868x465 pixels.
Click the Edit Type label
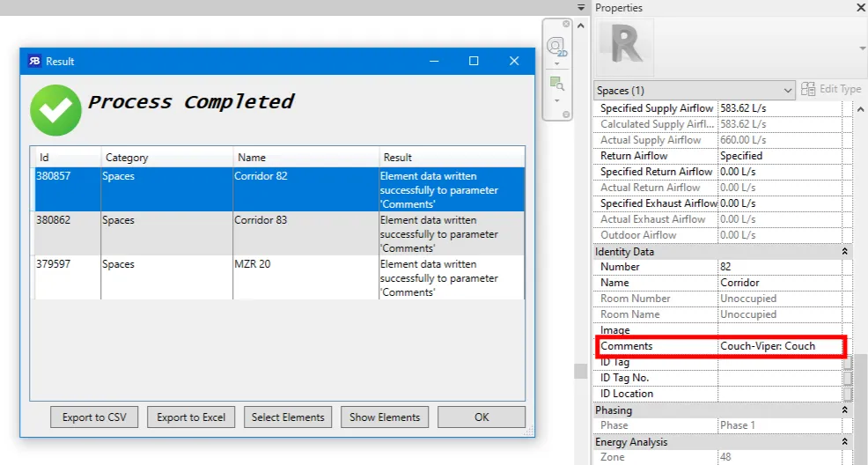pos(840,89)
